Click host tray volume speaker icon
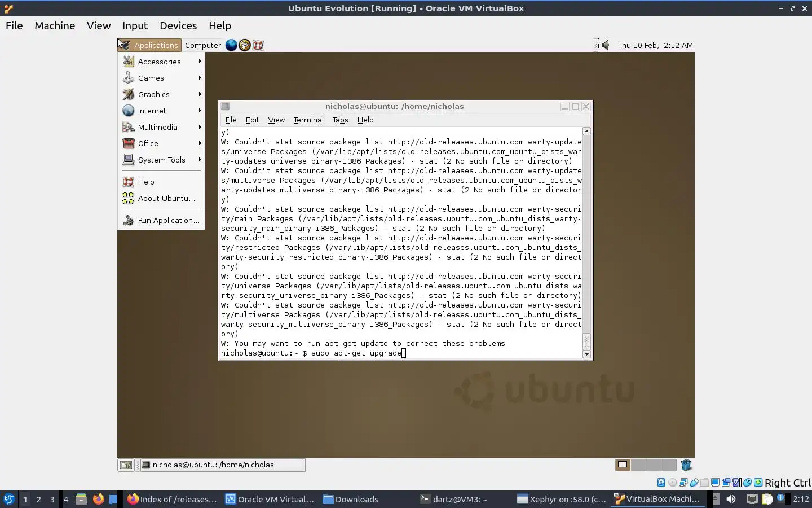The width and height of the screenshot is (812, 508). pos(731,499)
